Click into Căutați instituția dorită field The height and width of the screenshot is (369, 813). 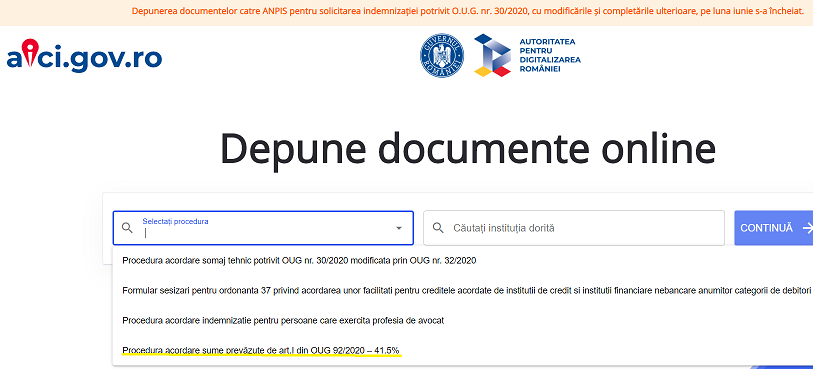click(574, 228)
